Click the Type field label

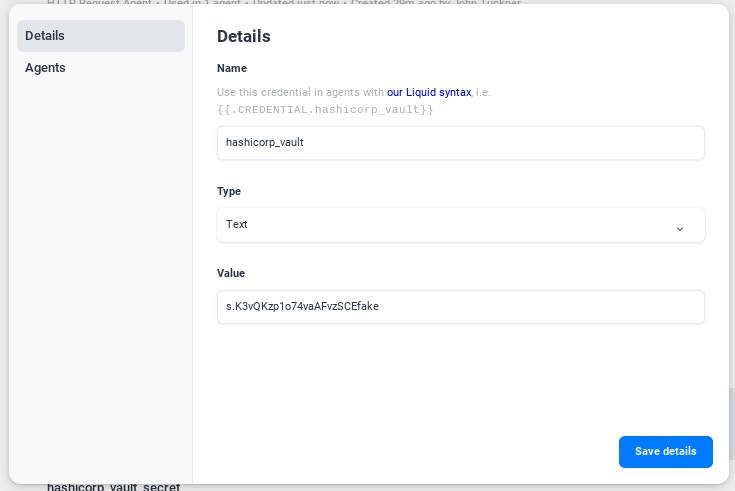[x=229, y=191]
